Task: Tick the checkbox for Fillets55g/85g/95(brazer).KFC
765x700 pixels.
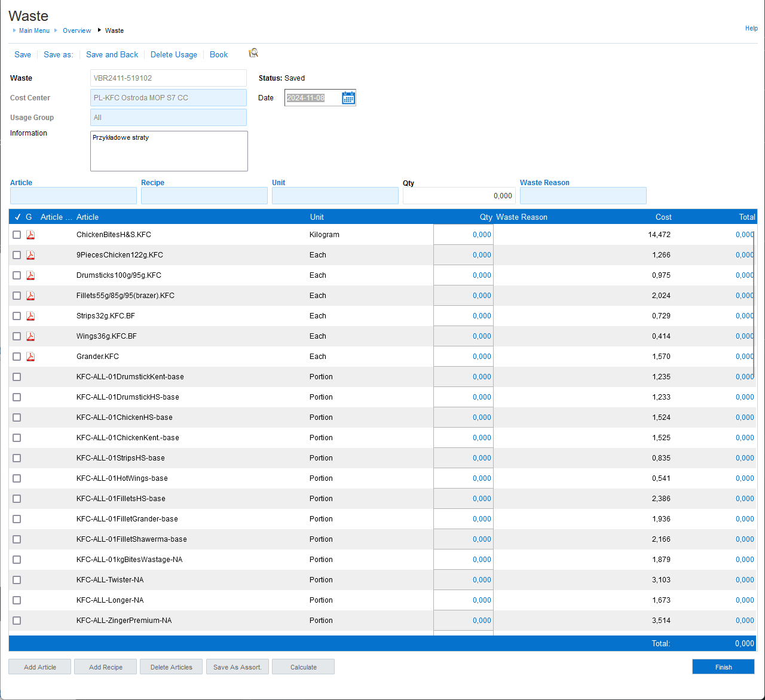Action: point(17,296)
